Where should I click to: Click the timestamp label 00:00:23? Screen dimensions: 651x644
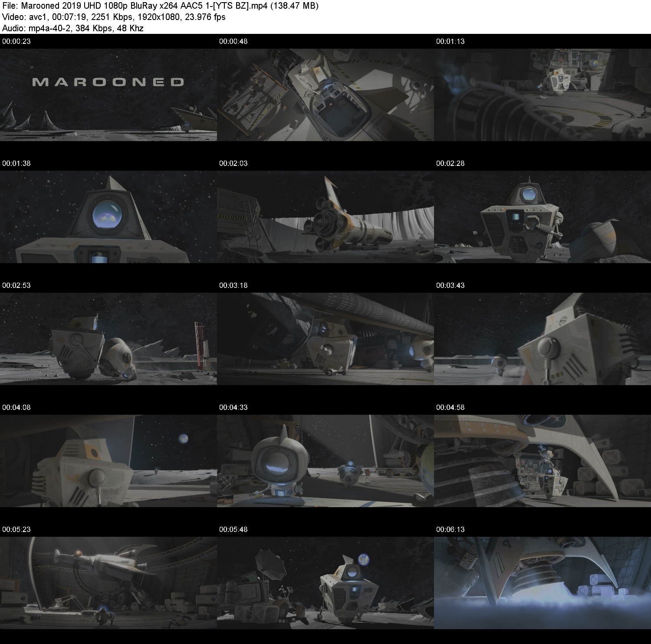pyautogui.click(x=16, y=41)
